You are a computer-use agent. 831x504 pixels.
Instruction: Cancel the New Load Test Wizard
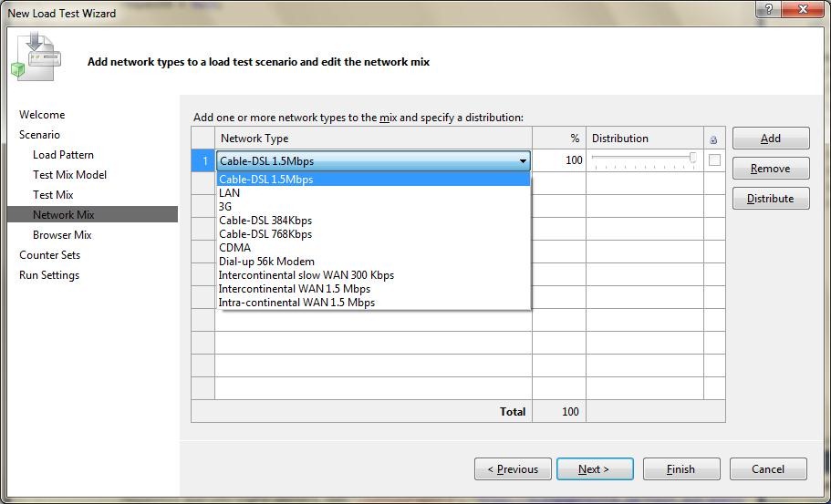(x=768, y=469)
